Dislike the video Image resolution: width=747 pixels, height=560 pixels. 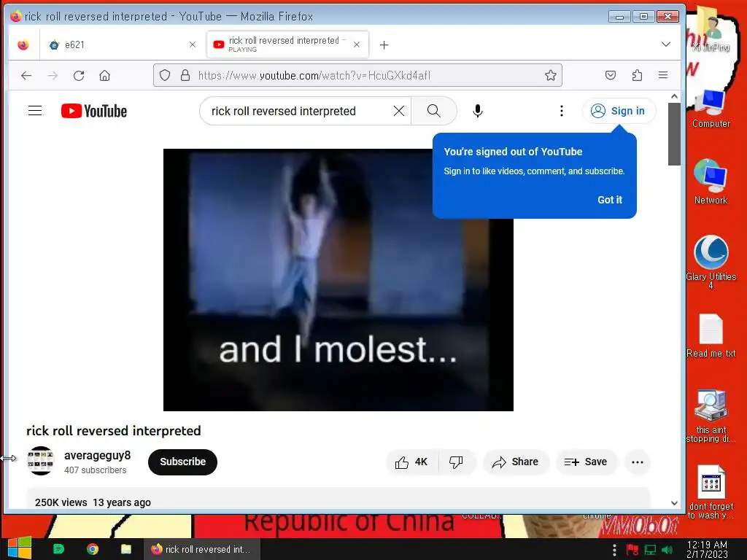coord(456,462)
